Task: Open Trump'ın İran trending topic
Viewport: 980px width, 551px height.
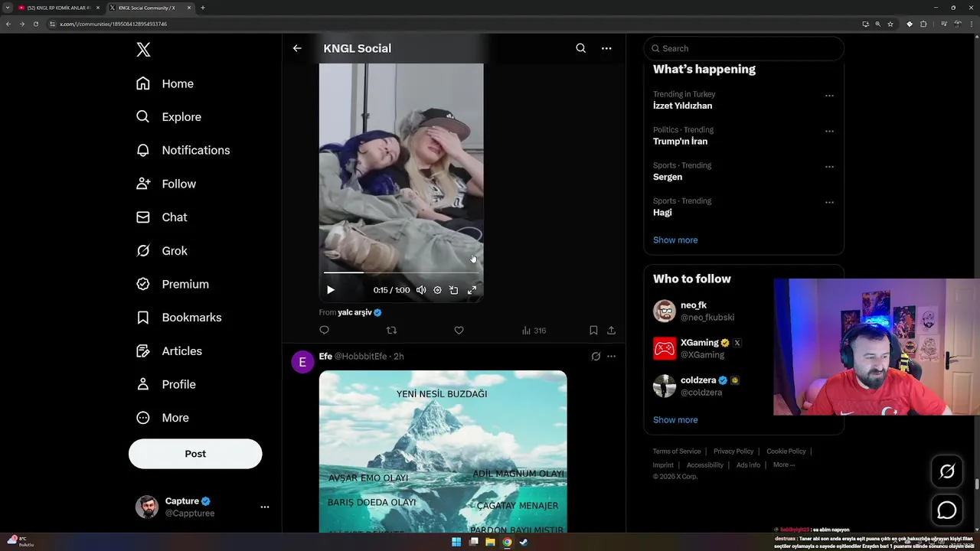Action: pyautogui.click(x=680, y=141)
